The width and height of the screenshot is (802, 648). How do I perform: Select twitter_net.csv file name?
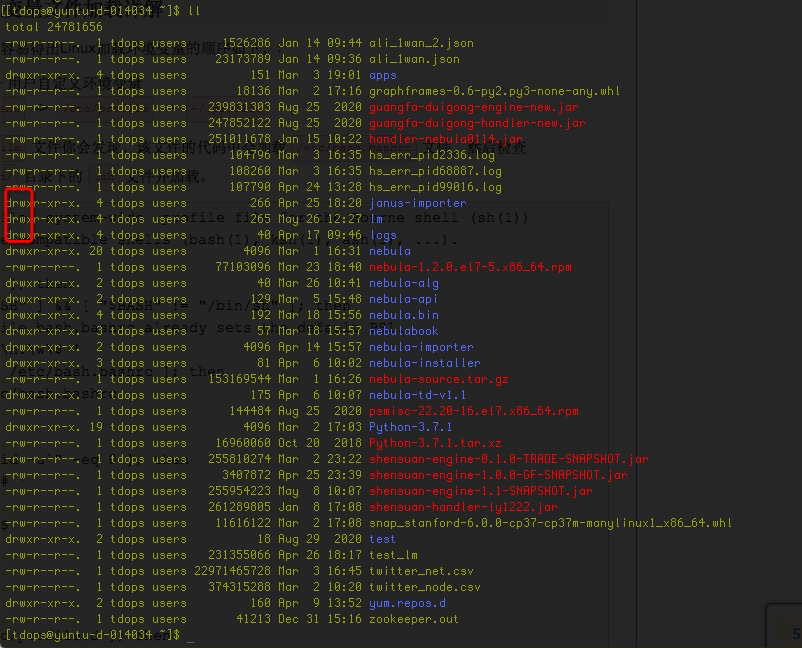coord(421,571)
